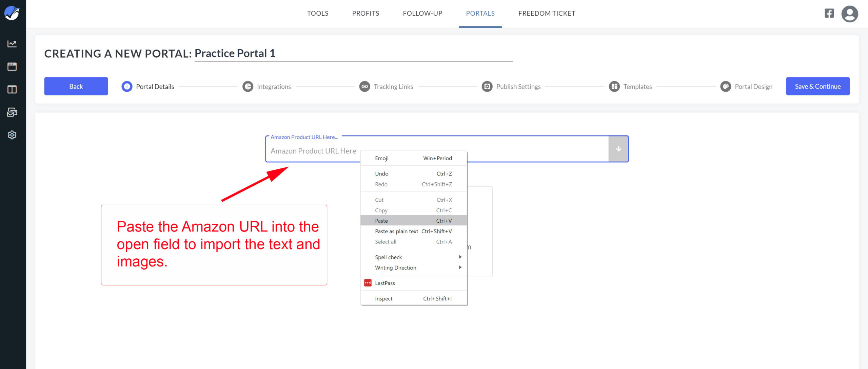The image size is (868, 369).
Task: Open the browser window sidebar icon
Action: click(12, 67)
